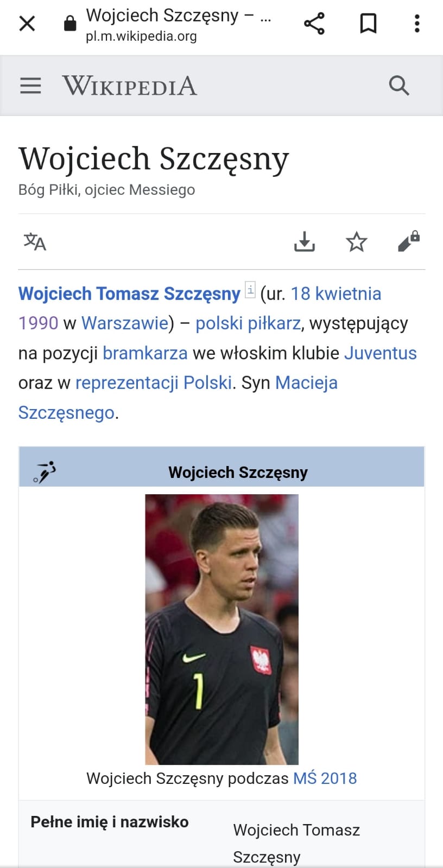Open the "Juventus" club link

click(x=380, y=353)
